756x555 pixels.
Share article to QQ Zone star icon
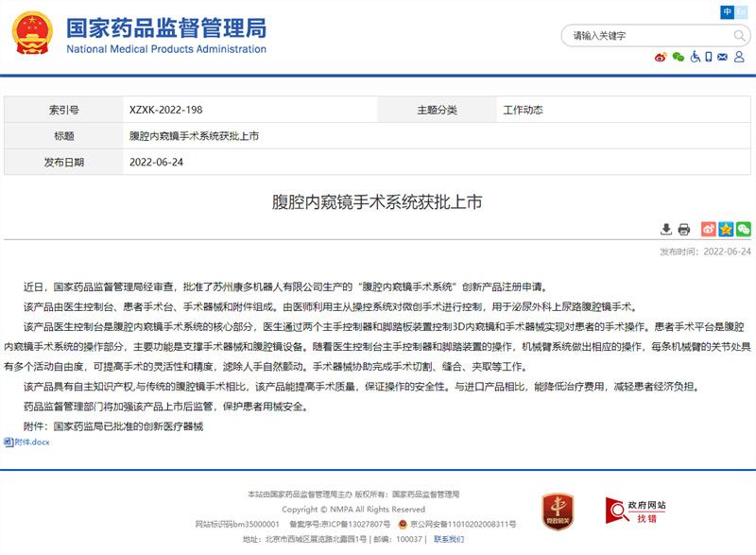726,229
